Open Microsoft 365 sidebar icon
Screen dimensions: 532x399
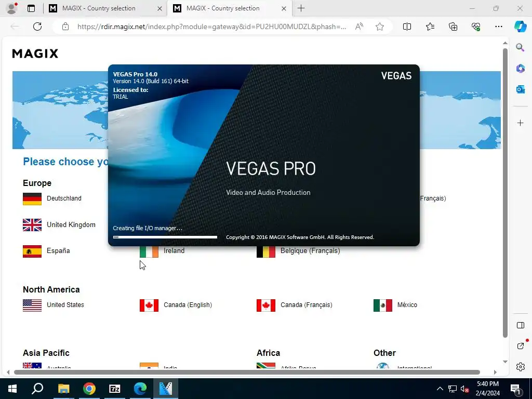click(x=520, y=68)
